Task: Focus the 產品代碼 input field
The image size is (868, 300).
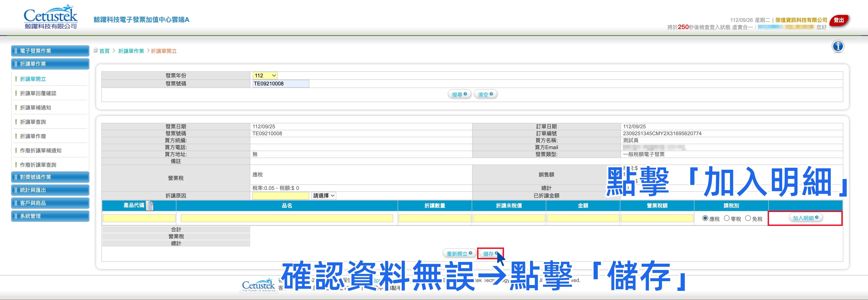Action: pos(139,218)
